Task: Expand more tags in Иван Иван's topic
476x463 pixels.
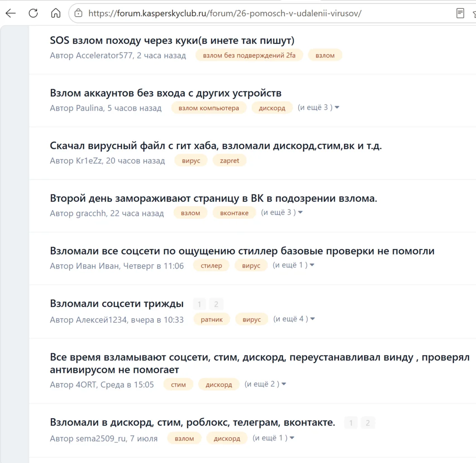Action: (293, 265)
